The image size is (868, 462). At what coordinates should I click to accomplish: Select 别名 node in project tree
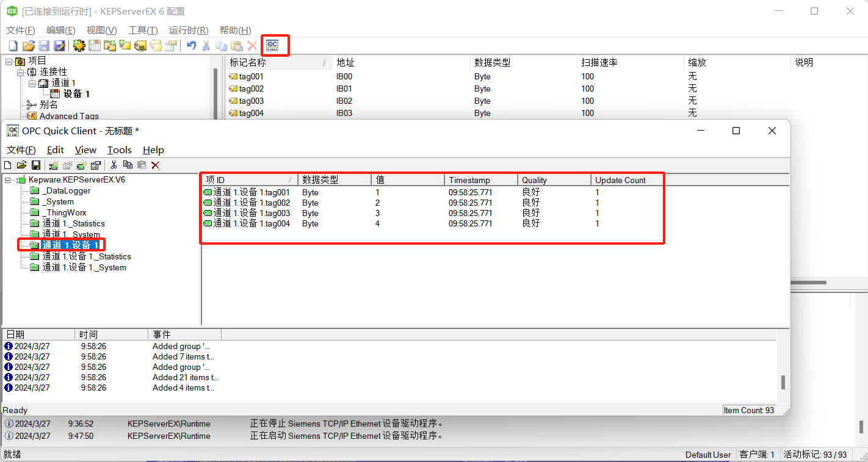point(49,105)
